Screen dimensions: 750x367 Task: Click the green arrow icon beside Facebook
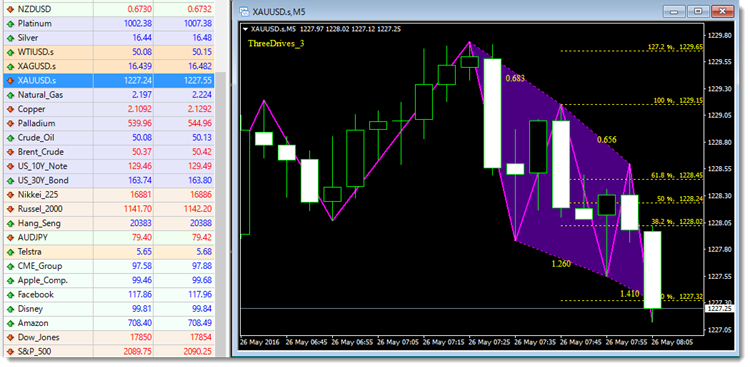pos(10,295)
